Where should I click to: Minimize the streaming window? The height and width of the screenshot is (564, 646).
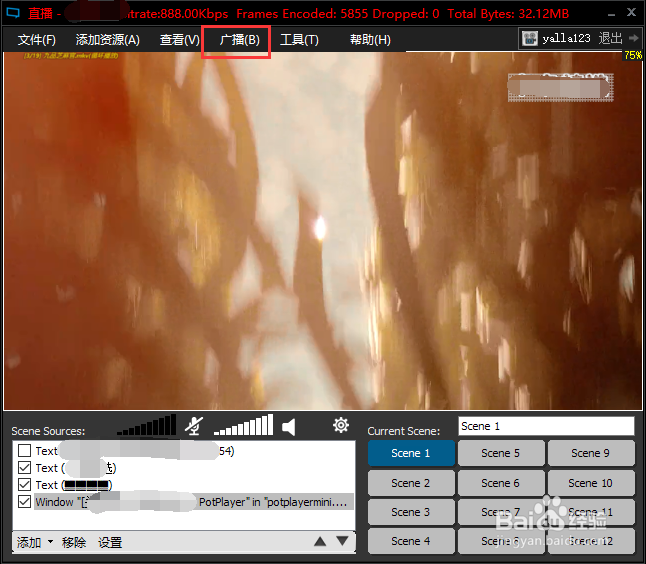pos(611,14)
